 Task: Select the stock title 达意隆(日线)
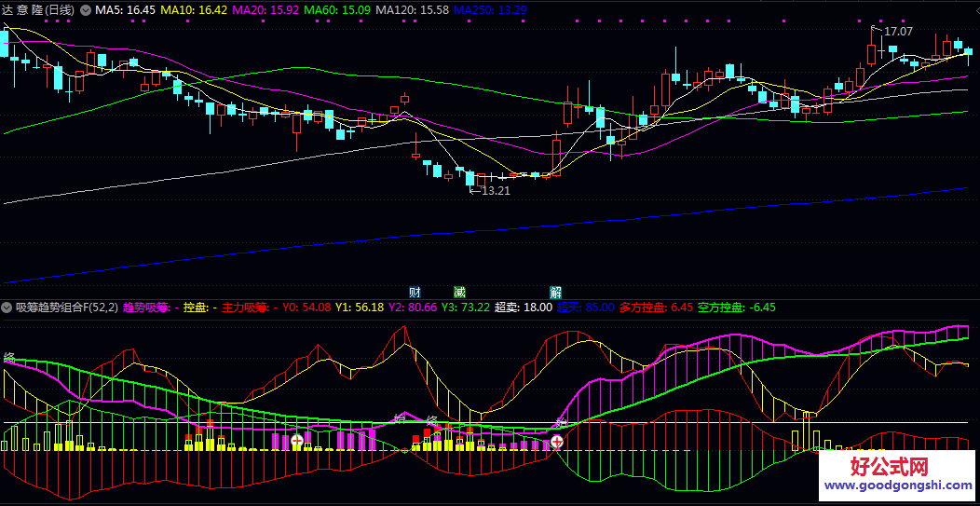click(37, 10)
